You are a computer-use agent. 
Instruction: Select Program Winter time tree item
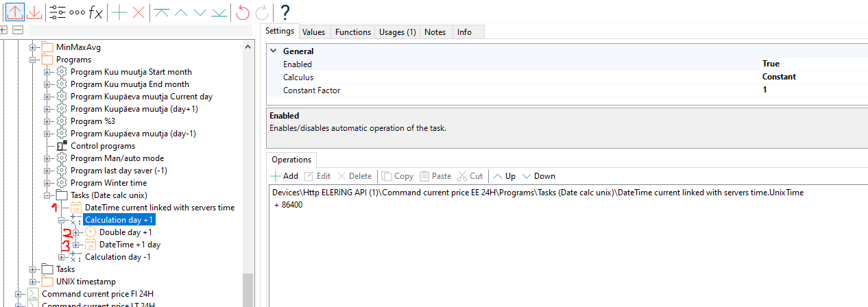(x=108, y=183)
